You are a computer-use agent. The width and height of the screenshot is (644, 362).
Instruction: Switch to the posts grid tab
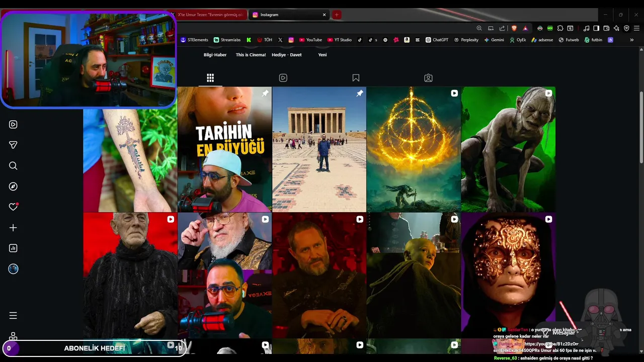[210, 78]
